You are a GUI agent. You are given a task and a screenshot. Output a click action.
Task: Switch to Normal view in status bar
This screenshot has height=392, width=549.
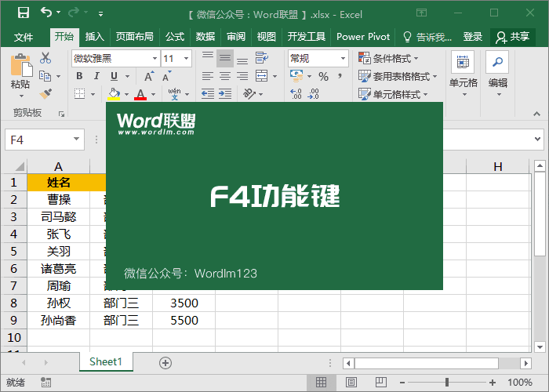[x=321, y=383]
